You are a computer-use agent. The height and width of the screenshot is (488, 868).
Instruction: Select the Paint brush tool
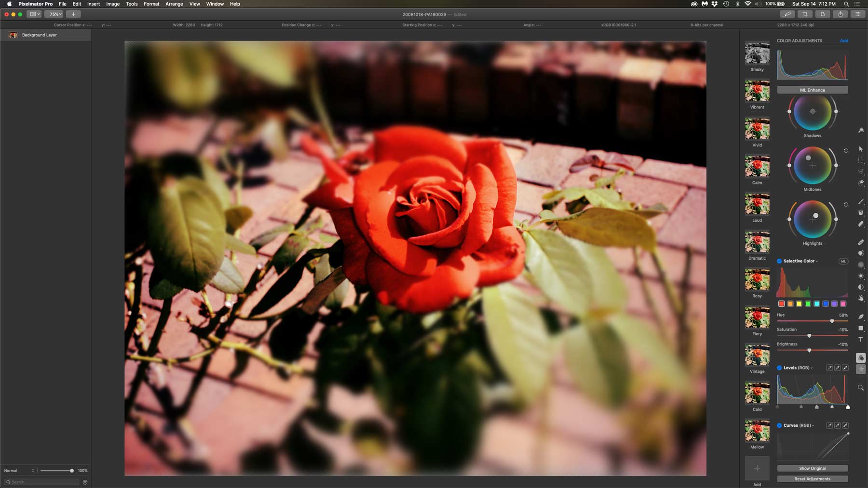point(861,201)
